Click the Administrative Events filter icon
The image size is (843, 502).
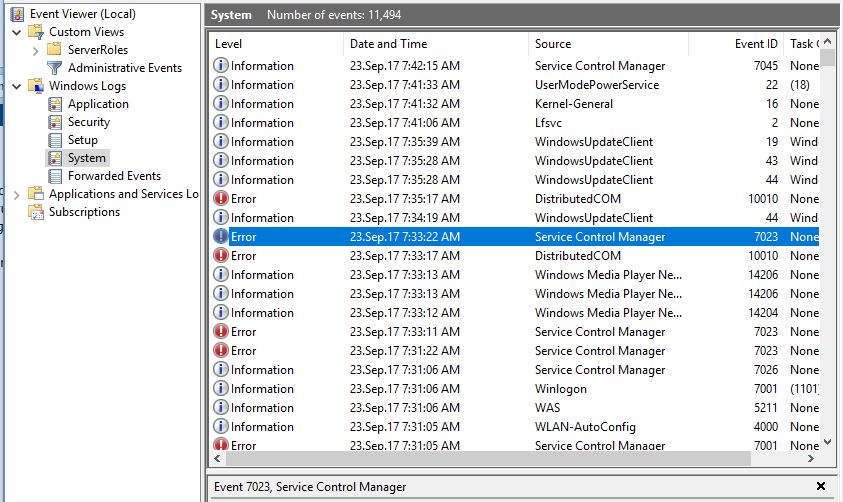click(x=54, y=68)
